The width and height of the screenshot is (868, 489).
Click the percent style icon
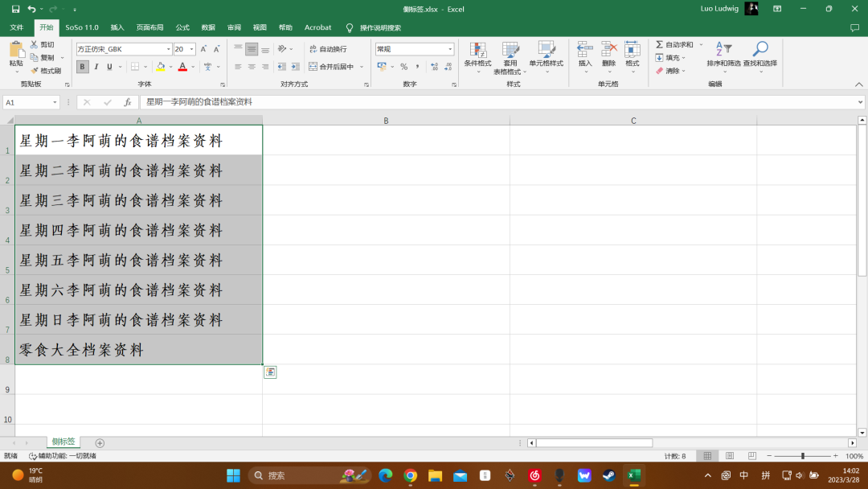pyautogui.click(x=404, y=67)
